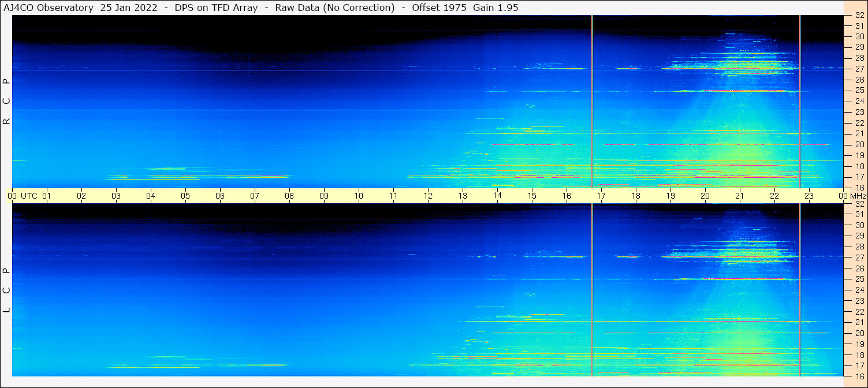The image size is (868, 388).
Task: Click the '25' MHz label on RCP scale
Action: pos(859,91)
